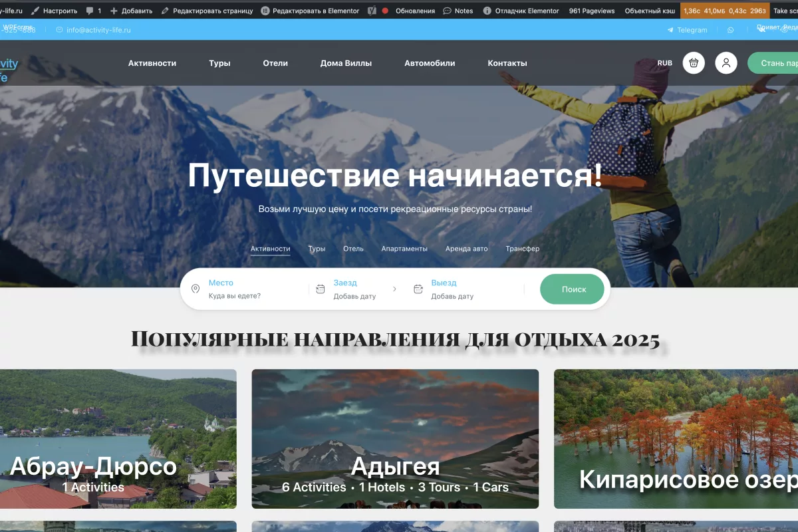Open the Туры navigation menu

pyautogui.click(x=219, y=63)
